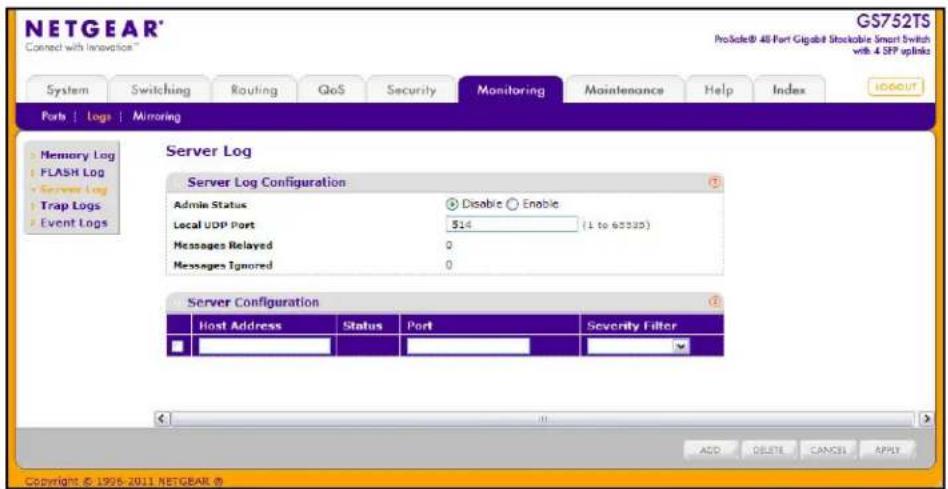Open the Maintenance tab
Screen dimensions: 948x489
(624, 90)
